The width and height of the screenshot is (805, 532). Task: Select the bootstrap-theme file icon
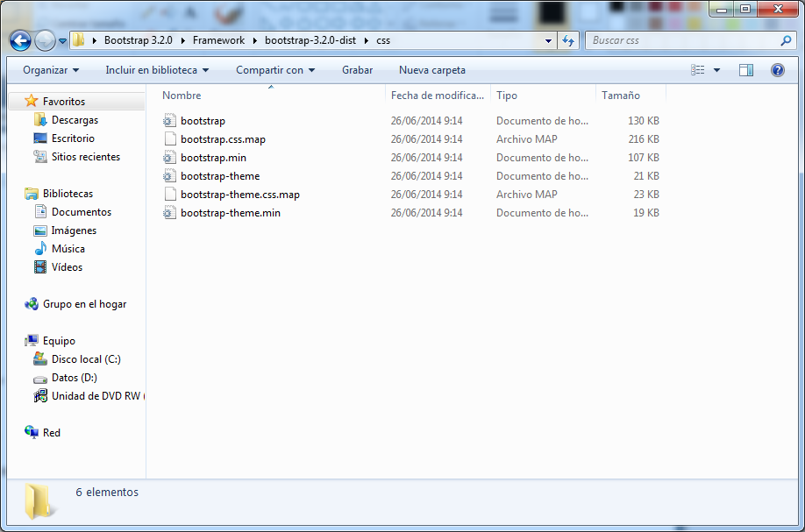pyautogui.click(x=169, y=176)
